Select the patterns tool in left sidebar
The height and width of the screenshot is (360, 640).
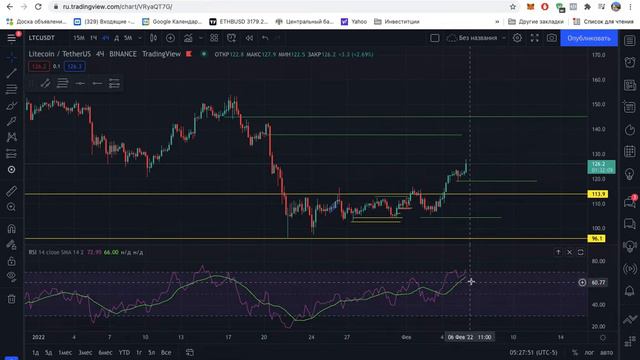pos(11,137)
